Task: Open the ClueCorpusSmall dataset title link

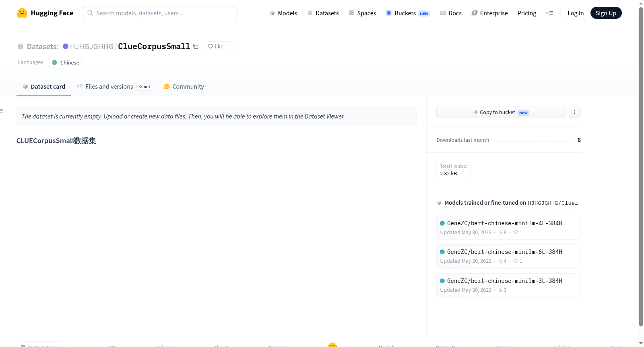Action: pos(154,46)
